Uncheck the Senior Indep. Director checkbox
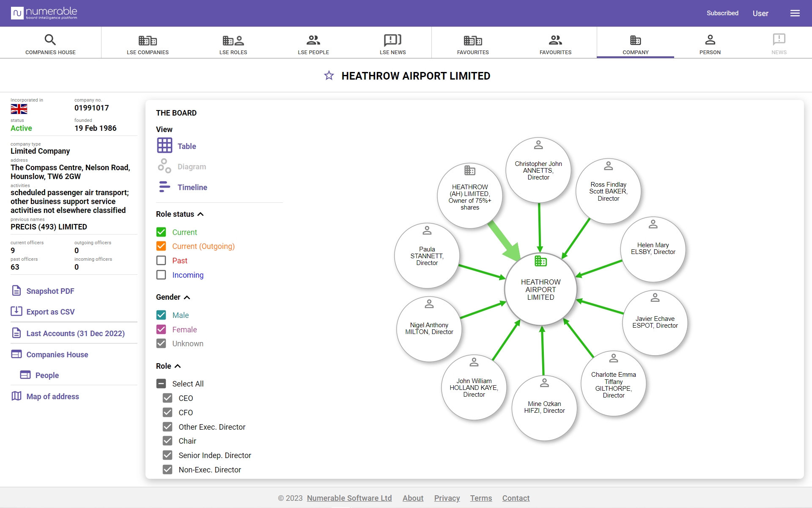This screenshot has width=812, height=508. (167, 455)
